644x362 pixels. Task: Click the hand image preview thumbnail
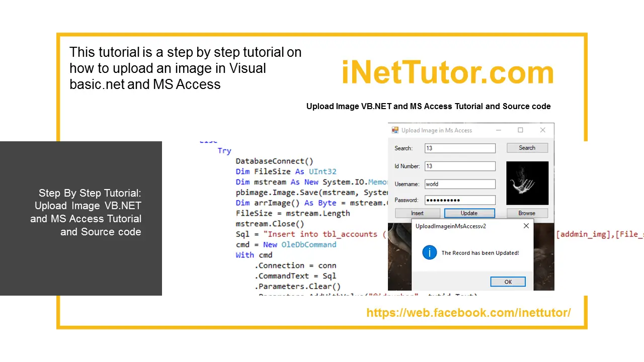[x=527, y=183]
